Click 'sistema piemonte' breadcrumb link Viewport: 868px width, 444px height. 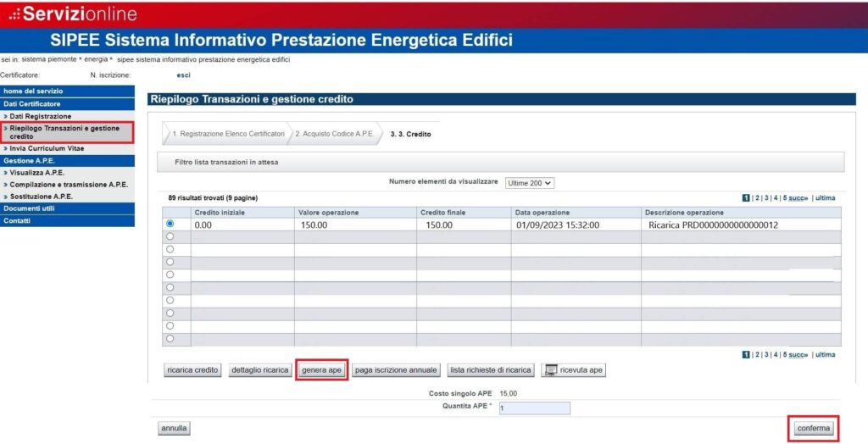48,60
